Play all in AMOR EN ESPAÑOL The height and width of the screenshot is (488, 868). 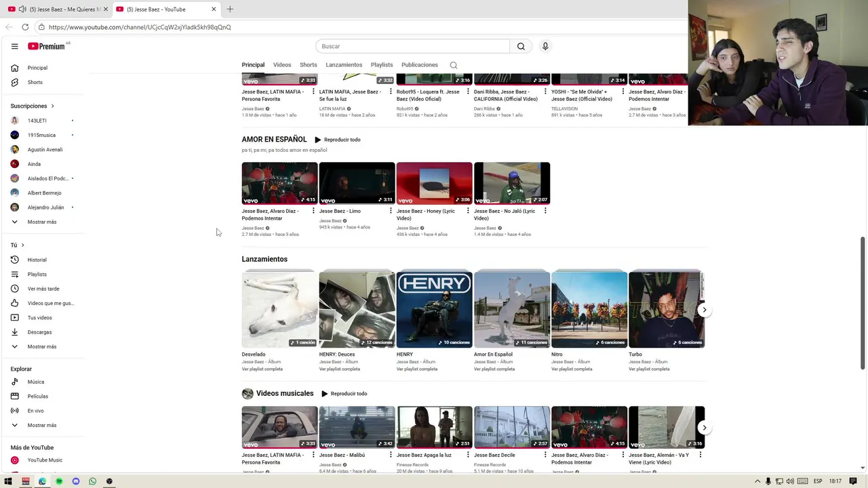(x=338, y=140)
